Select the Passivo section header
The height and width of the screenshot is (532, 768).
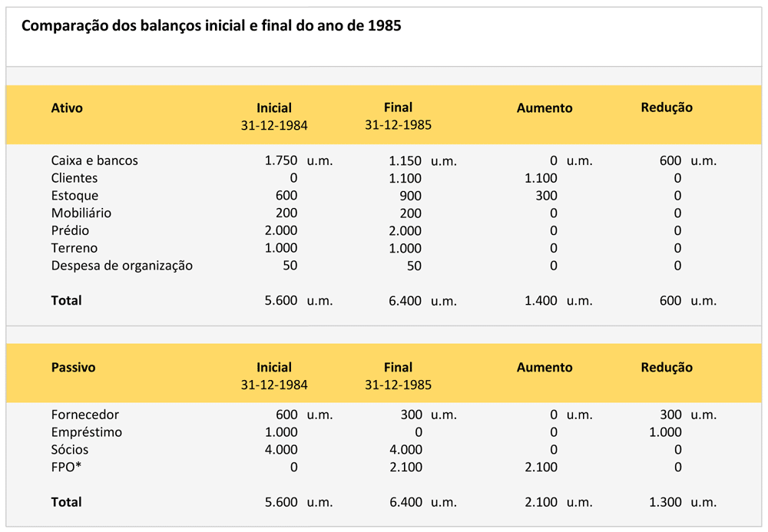pos(73,368)
